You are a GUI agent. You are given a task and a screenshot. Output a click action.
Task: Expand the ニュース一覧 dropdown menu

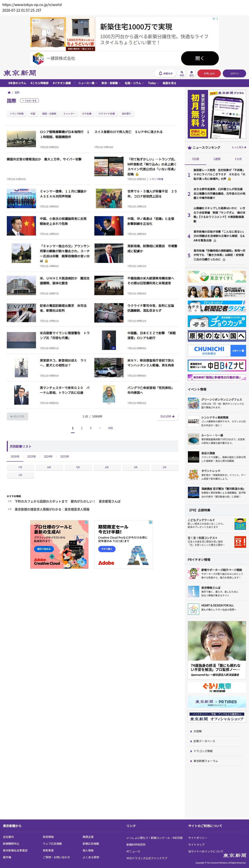(88, 83)
